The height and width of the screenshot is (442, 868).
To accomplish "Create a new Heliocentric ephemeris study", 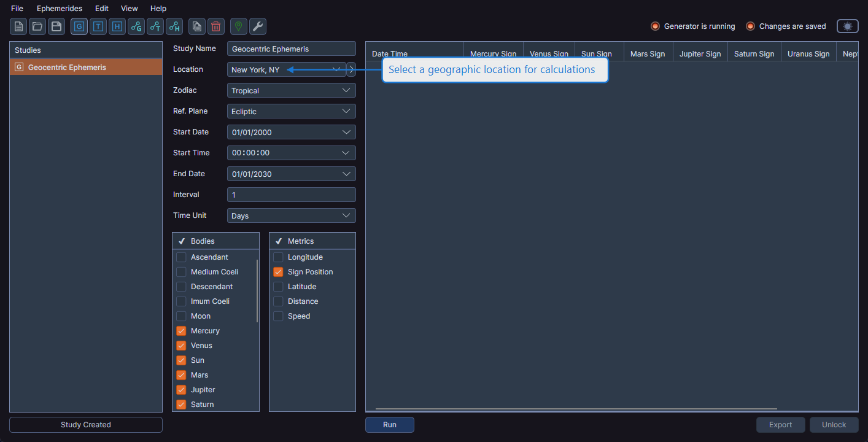I will [117, 26].
